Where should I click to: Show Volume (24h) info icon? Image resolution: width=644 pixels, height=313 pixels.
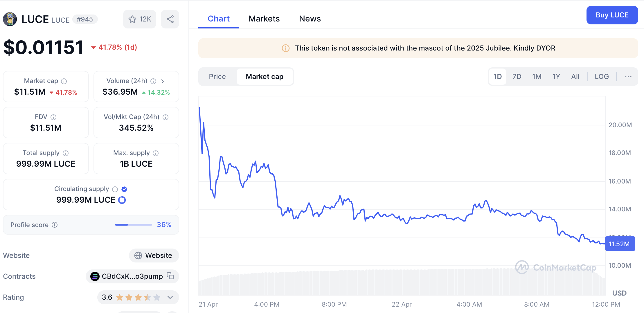pyautogui.click(x=153, y=81)
